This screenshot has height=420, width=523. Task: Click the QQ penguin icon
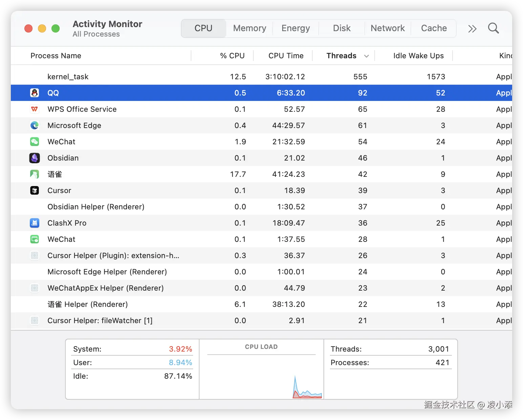tap(35, 93)
